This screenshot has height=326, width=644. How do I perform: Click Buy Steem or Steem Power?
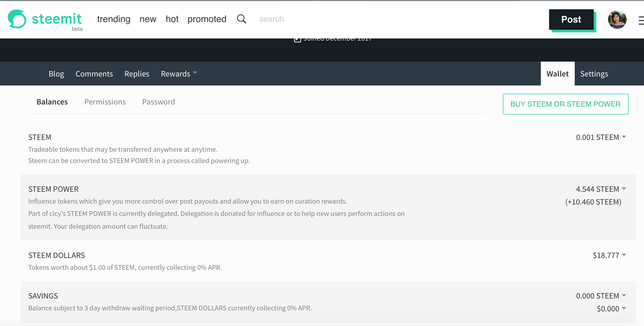pos(565,104)
